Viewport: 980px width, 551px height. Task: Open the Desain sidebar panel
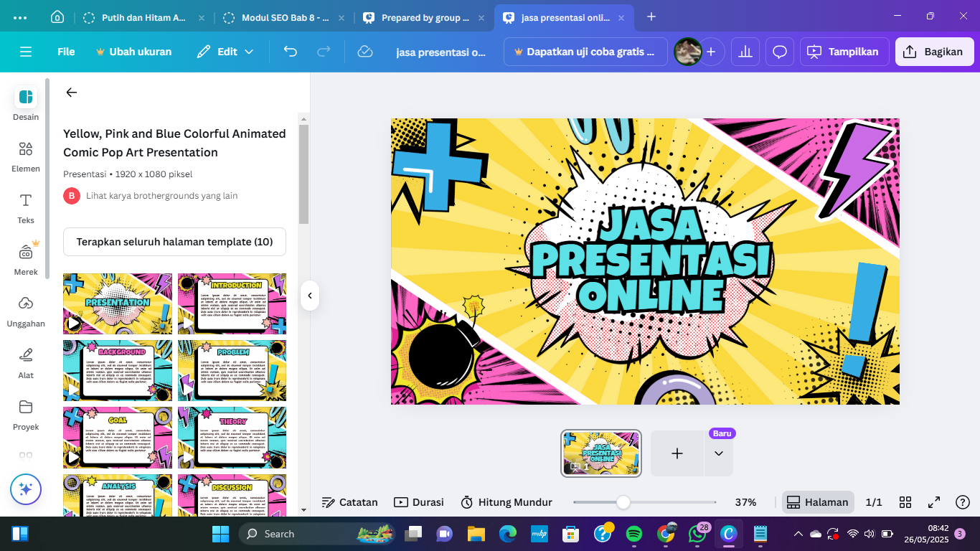(26, 104)
